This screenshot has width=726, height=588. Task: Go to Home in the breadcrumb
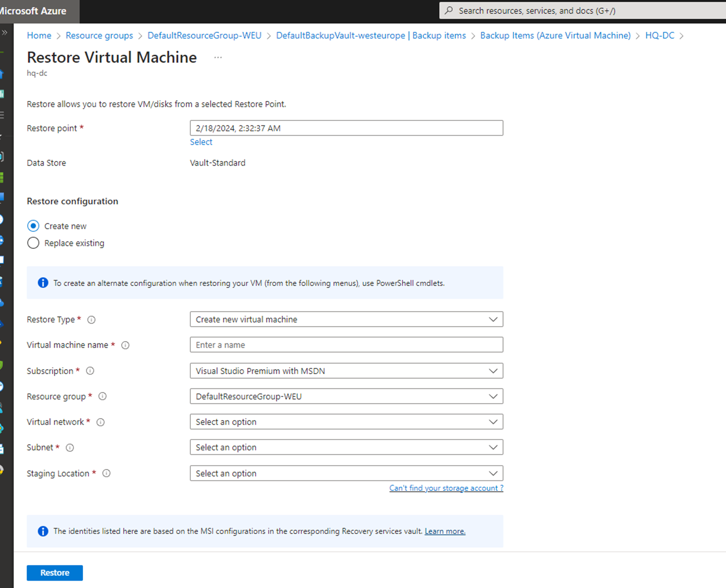(x=39, y=35)
